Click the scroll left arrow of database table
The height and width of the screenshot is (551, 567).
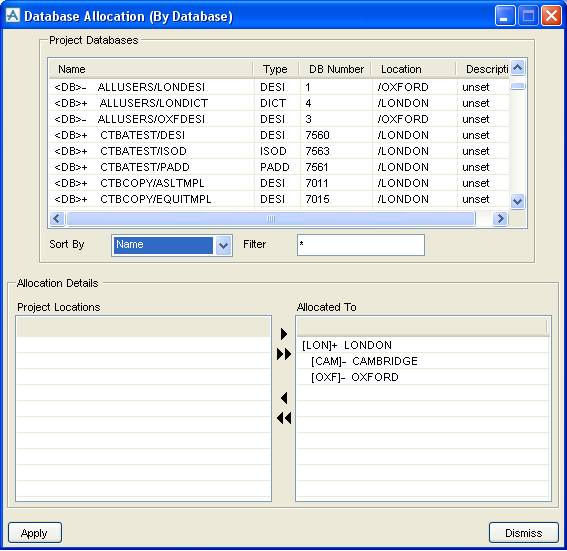(x=57, y=218)
